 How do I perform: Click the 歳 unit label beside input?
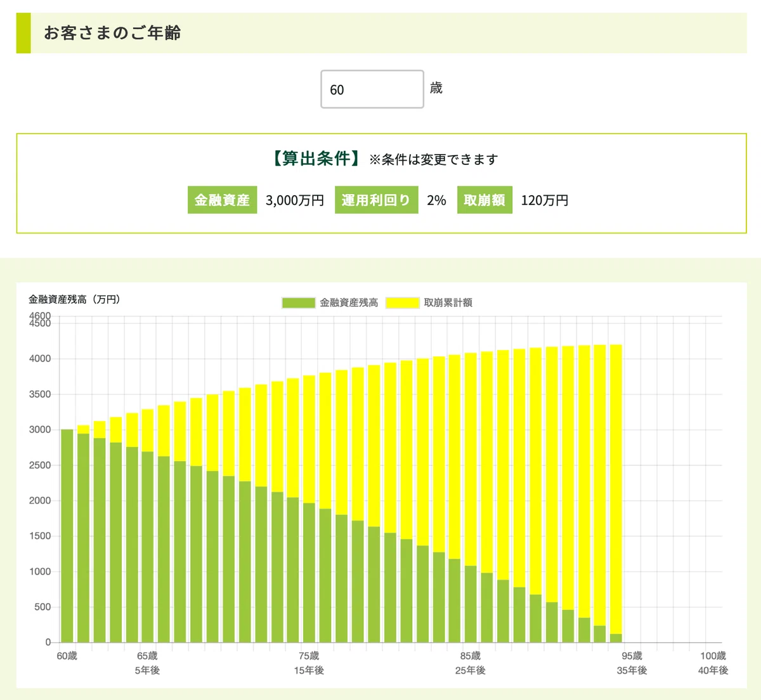click(x=436, y=88)
